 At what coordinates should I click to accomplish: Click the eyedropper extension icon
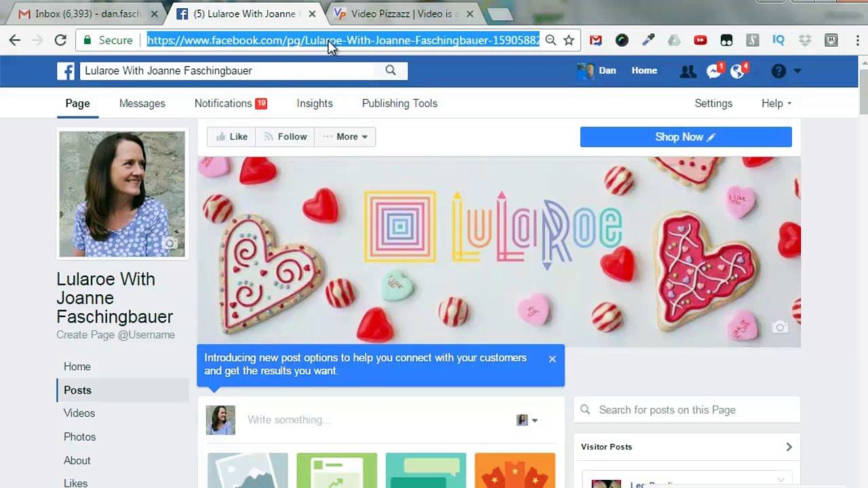pyautogui.click(x=648, y=41)
